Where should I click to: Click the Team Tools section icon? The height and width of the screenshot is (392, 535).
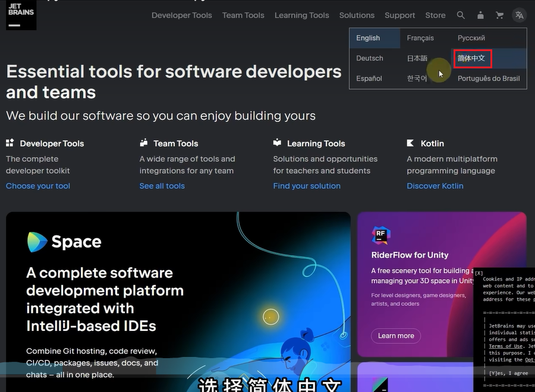[x=144, y=143]
